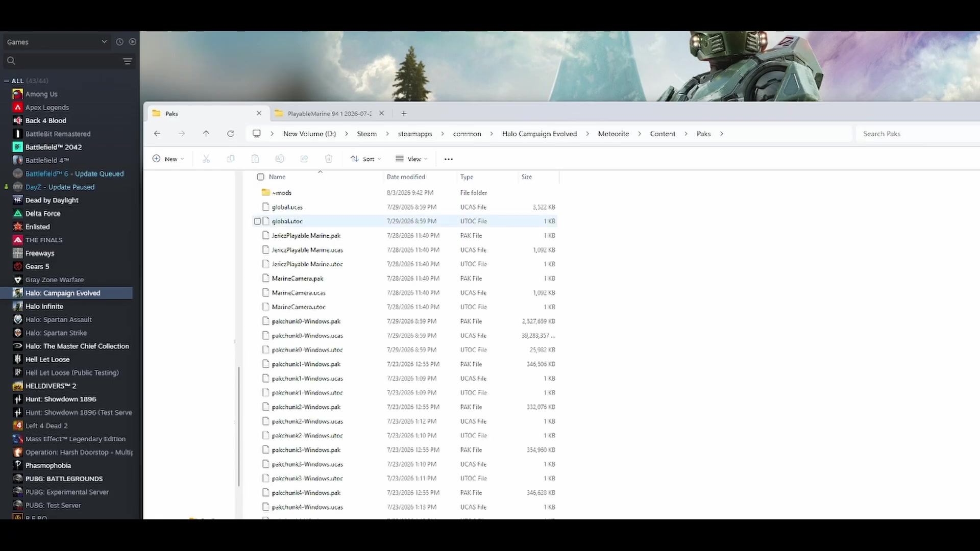Viewport: 980px width, 551px height.
Task: Click the Rename icon in Explorer toolbar
Action: coord(280,159)
